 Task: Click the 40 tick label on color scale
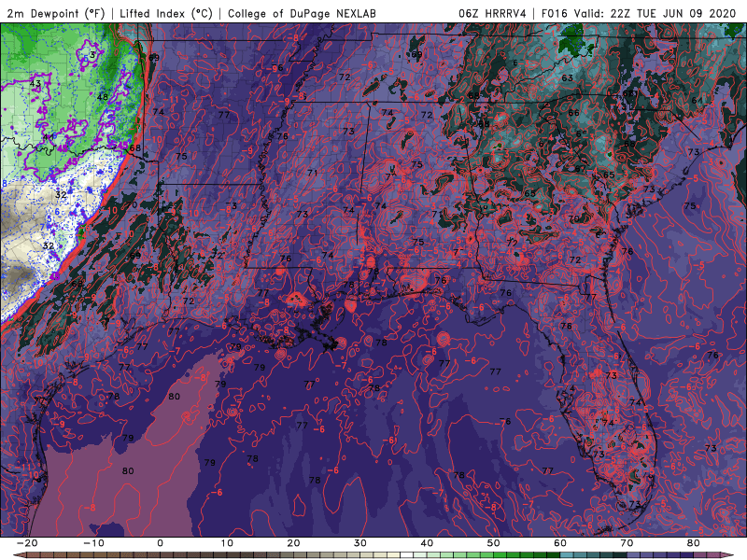point(427,543)
